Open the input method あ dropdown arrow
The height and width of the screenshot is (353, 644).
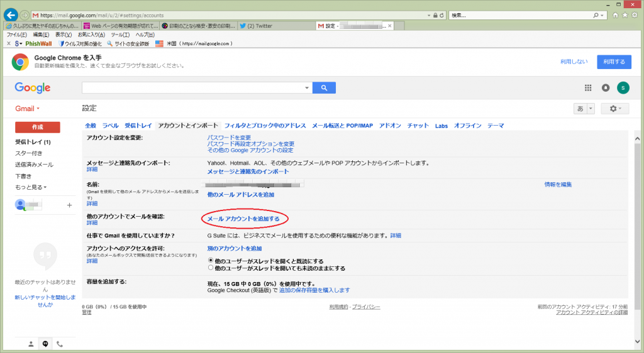[x=591, y=109]
